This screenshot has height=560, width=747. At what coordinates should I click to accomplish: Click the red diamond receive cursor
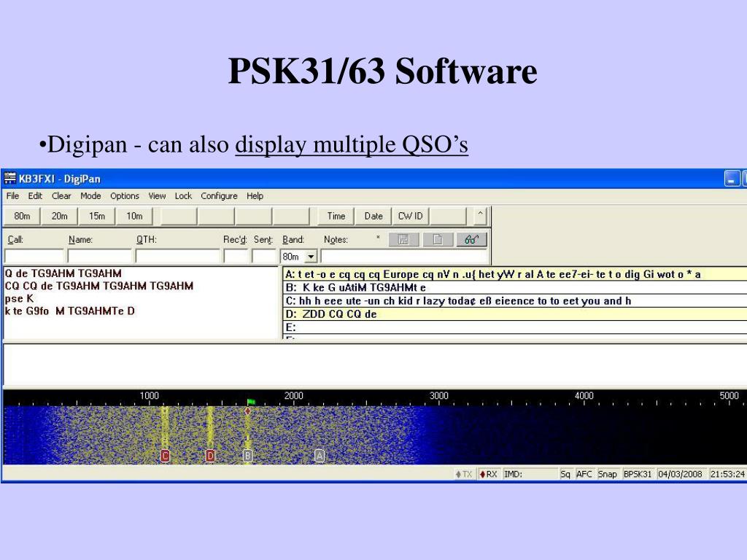[x=248, y=411]
